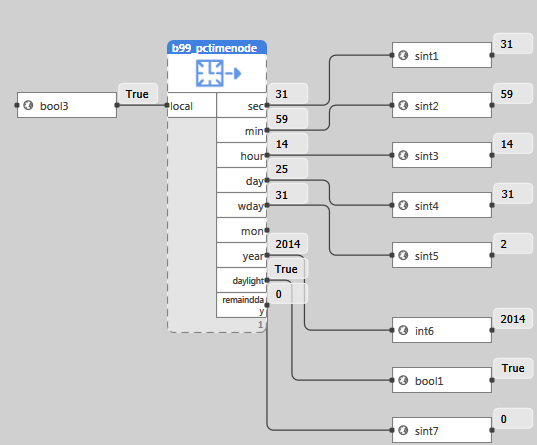Click the True value label above bool1

513,368
